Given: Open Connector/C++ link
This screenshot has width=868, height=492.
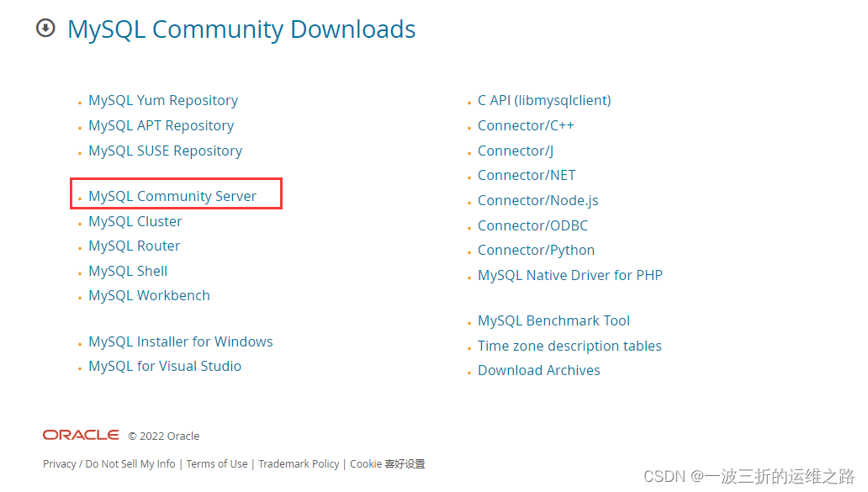Looking at the screenshot, I should pyautogui.click(x=526, y=125).
